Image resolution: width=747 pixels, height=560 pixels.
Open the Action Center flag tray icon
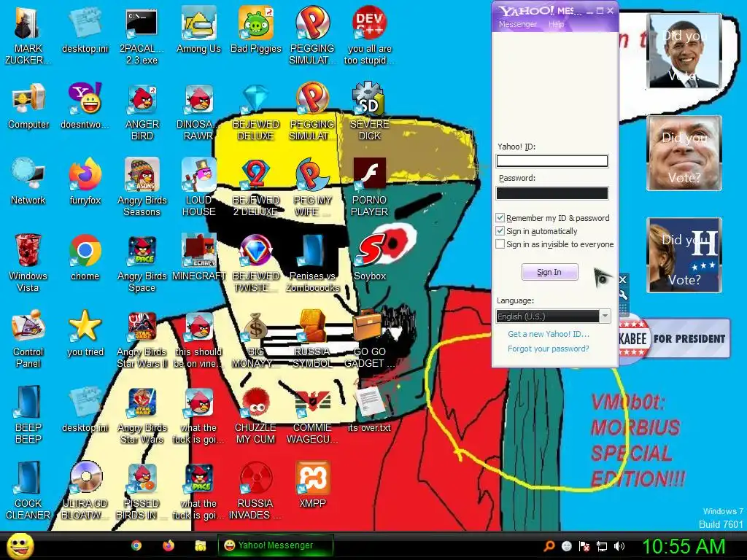tap(584, 546)
